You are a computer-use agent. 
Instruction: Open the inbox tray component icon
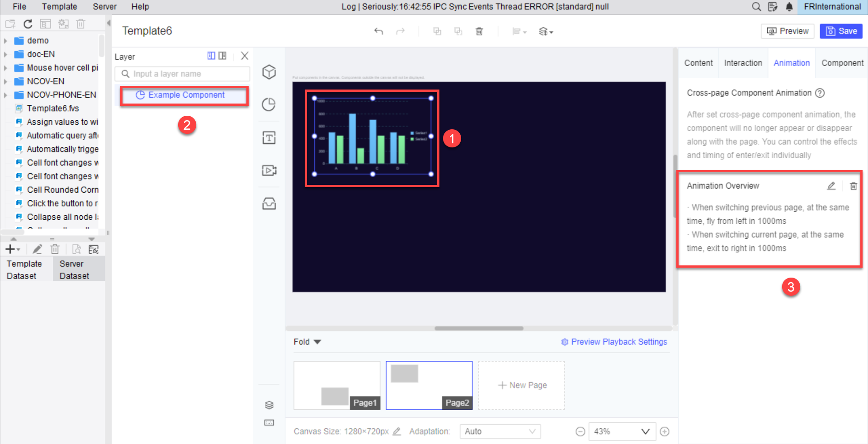(269, 203)
